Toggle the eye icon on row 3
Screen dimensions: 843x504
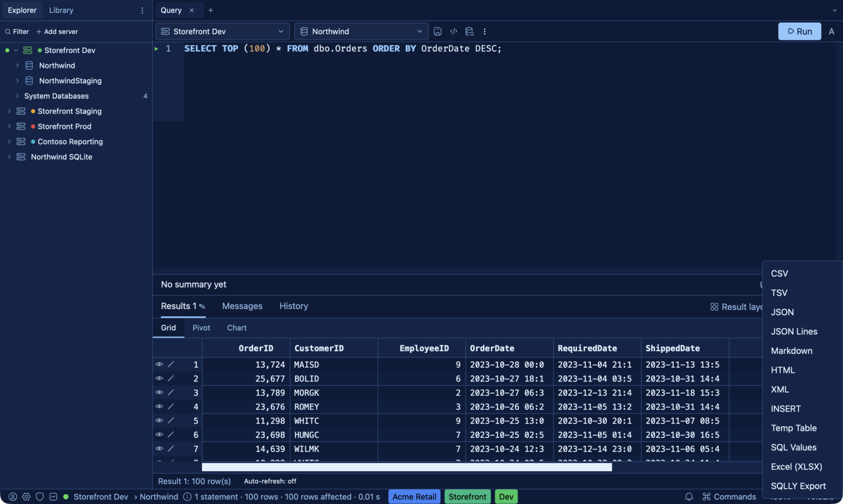click(x=159, y=392)
